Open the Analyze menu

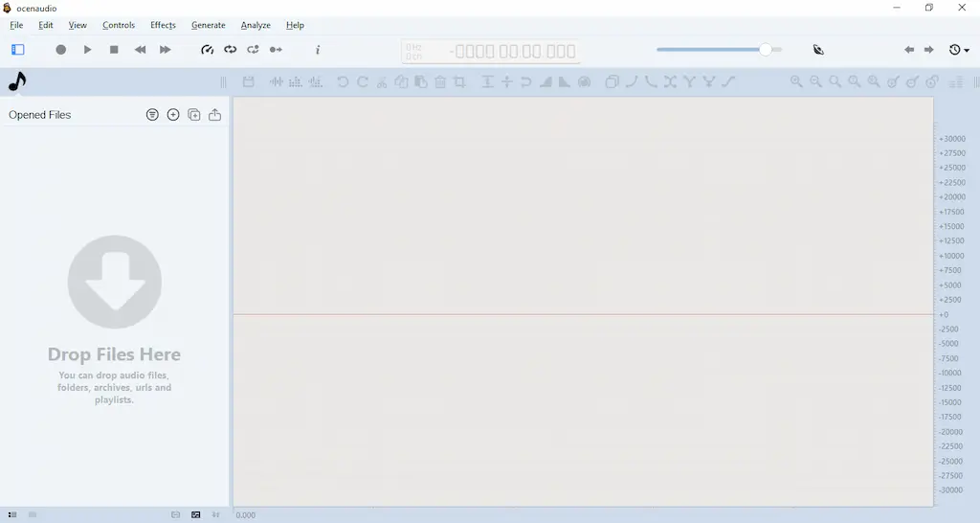256,25
